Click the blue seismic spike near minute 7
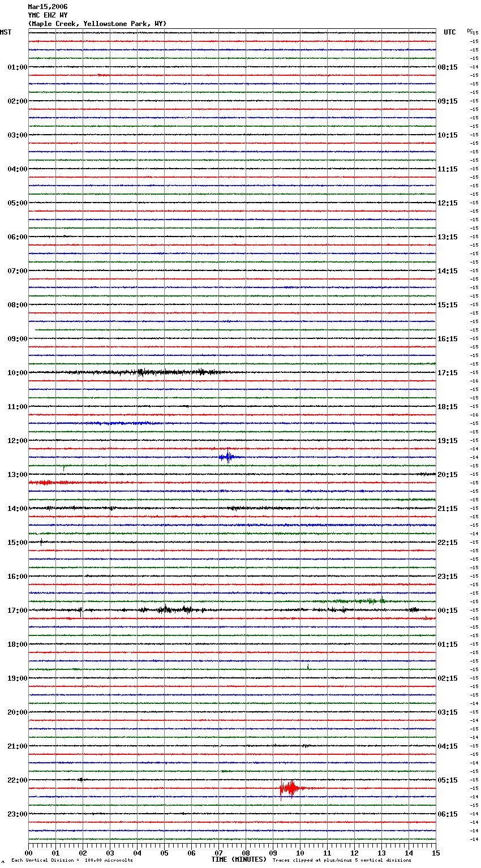The image size is (481, 868). click(228, 456)
